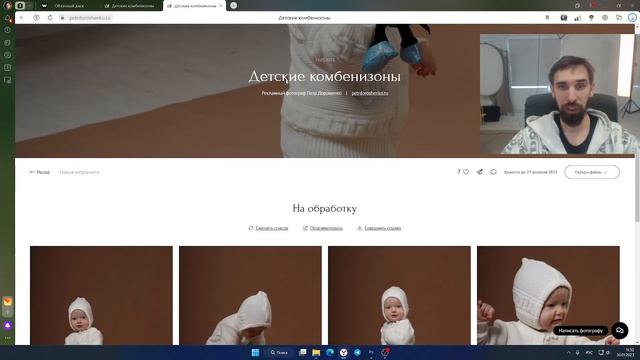This screenshot has width=640, height=360.
Task: Reload the page with the refresh icon
Action: (50, 18)
